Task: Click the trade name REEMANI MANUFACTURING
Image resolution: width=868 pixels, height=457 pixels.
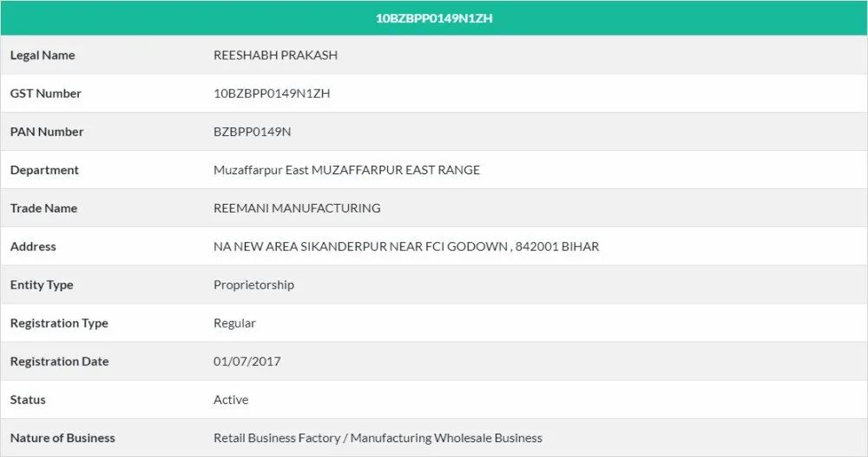Action: point(297,208)
